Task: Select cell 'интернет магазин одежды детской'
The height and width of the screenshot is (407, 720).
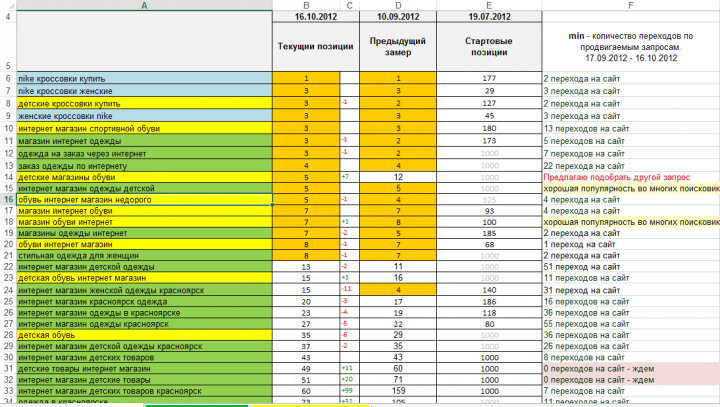Action: pyautogui.click(x=144, y=188)
